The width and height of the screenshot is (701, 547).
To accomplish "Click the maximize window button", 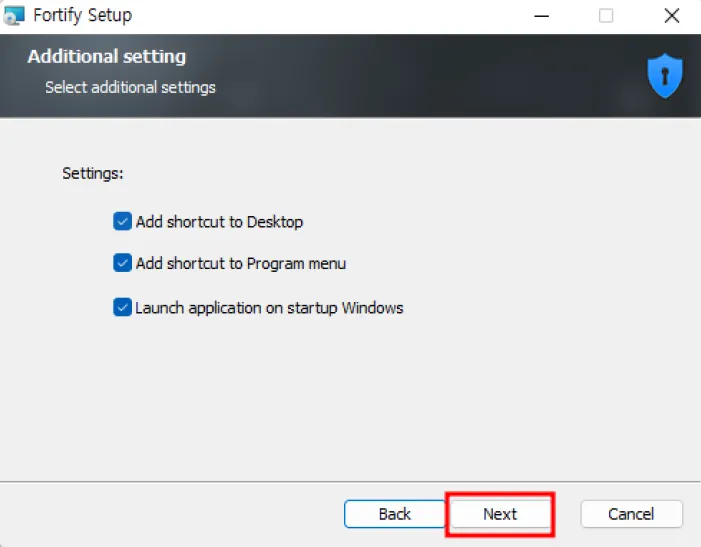I will (x=606, y=16).
